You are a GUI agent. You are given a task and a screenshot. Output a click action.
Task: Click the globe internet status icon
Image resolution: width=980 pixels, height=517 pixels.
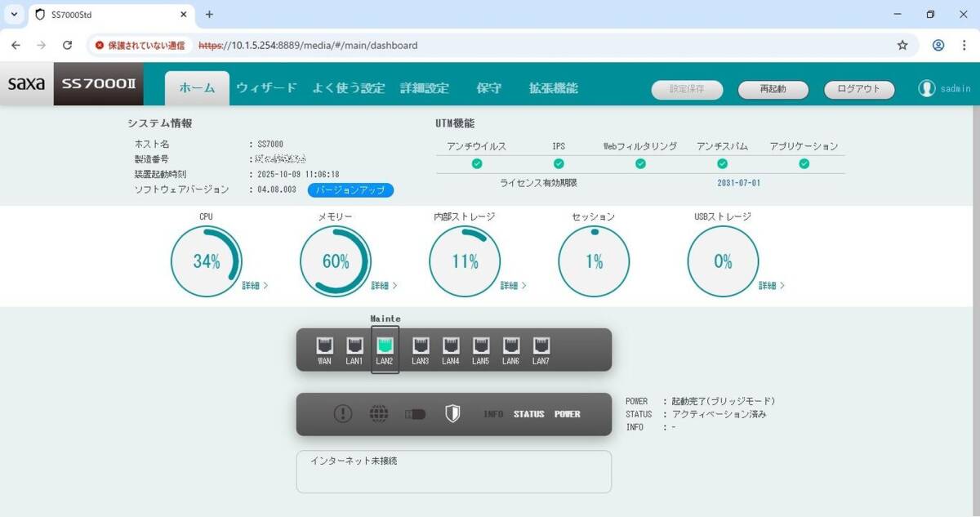379,414
